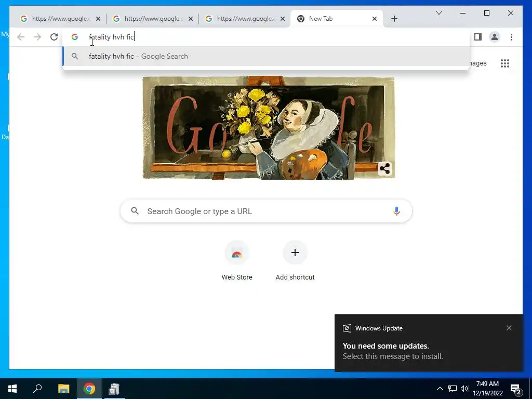The image size is (532, 399).
Task: Maximize the Chrome window
Action: [x=486, y=13]
